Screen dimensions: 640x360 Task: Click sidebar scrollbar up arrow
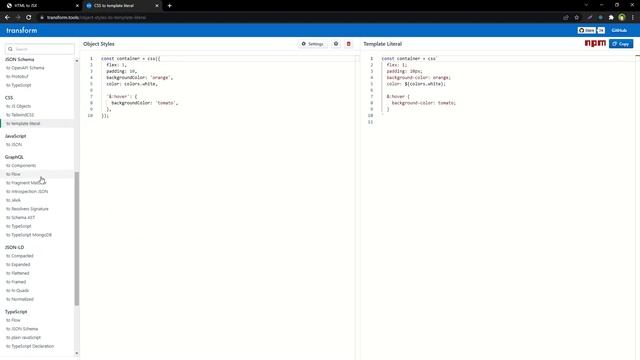pyautogui.click(x=77, y=61)
